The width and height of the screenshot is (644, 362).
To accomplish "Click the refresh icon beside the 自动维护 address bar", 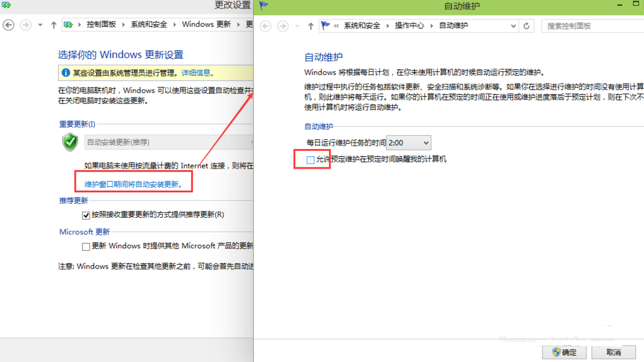I will click(527, 26).
